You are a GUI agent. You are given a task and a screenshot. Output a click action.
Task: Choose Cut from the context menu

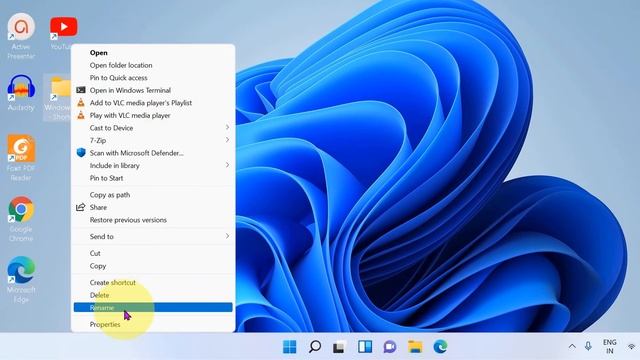[153, 253]
